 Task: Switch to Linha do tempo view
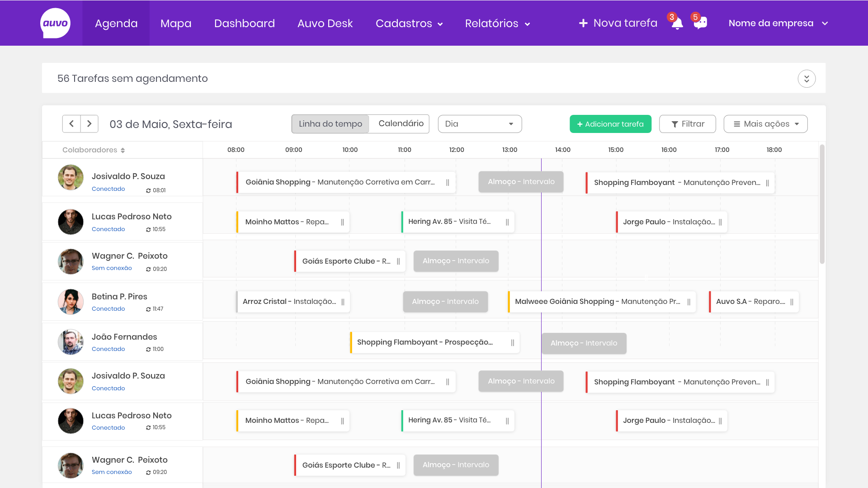pyautogui.click(x=330, y=124)
